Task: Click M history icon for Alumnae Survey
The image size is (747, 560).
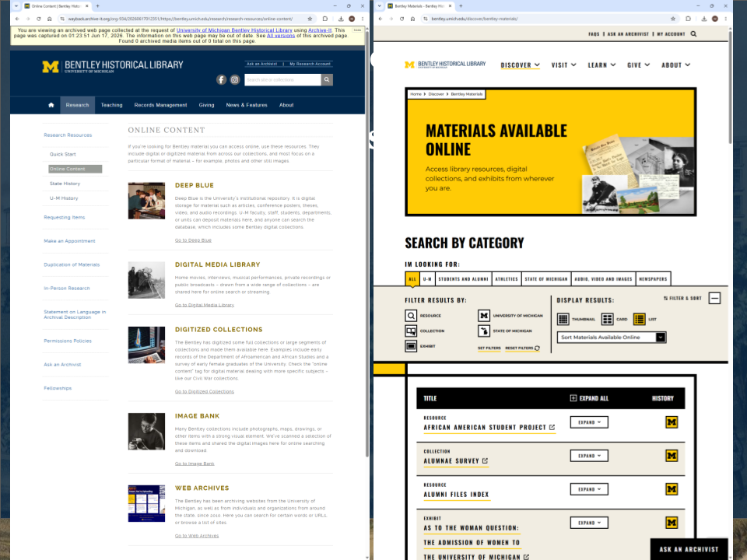Action: click(672, 456)
